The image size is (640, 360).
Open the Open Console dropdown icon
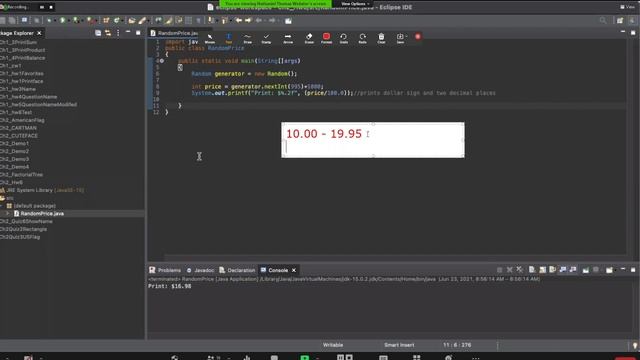click(x=609, y=270)
